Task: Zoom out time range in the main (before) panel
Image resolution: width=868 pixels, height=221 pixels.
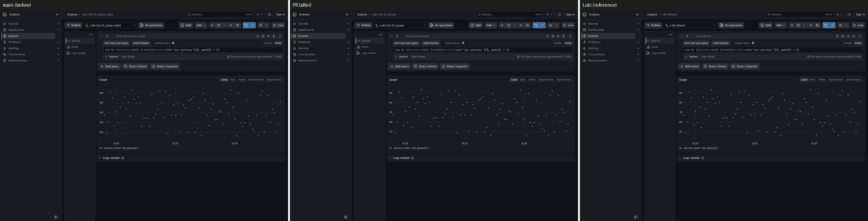Action: [238, 25]
